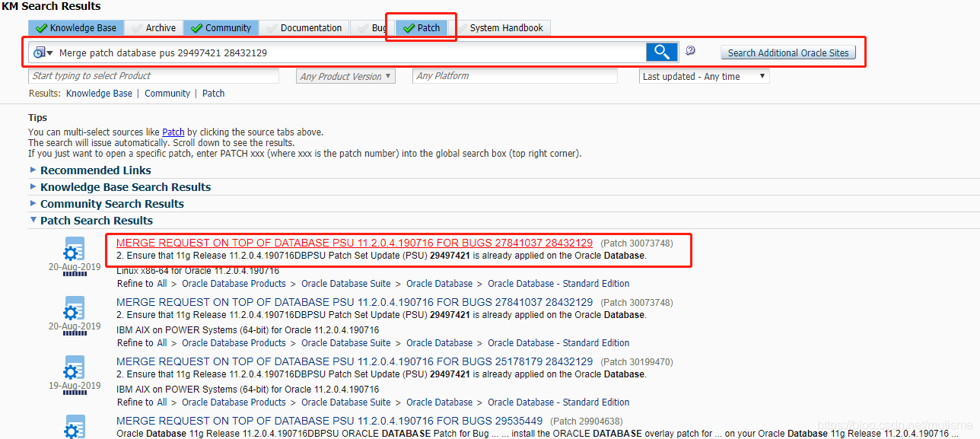
Task: Collapse the Patch Search Results section
Action: pyautogui.click(x=33, y=220)
